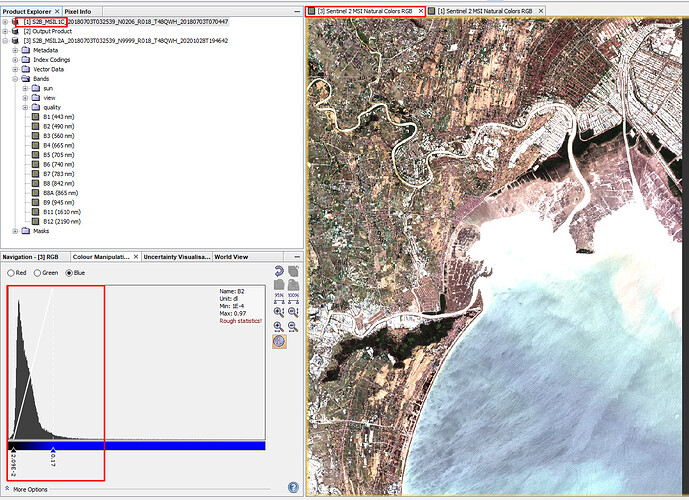
Task: Close the Product Explorer tab
Action: pyautogui.click(x=57, y=11)
